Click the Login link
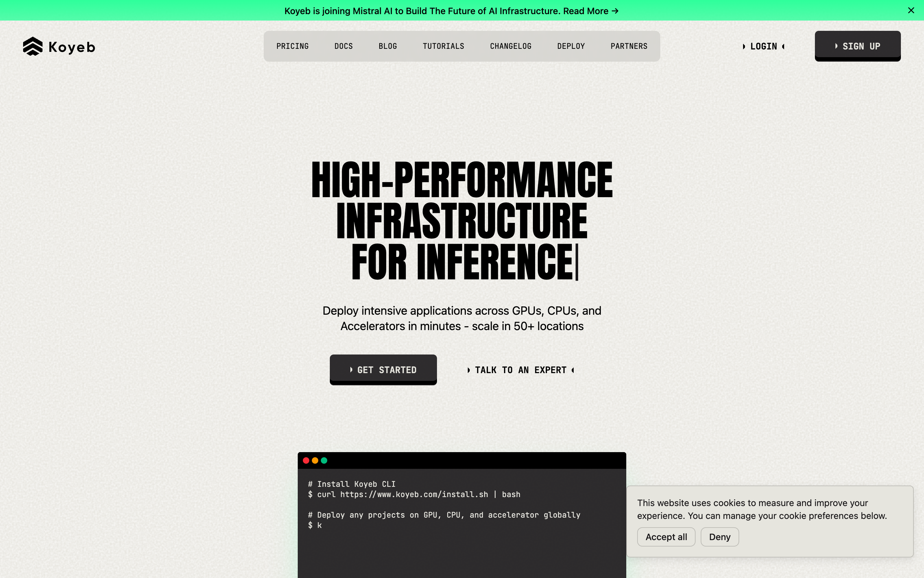This screenshot has height=578, width=924. 763,46
